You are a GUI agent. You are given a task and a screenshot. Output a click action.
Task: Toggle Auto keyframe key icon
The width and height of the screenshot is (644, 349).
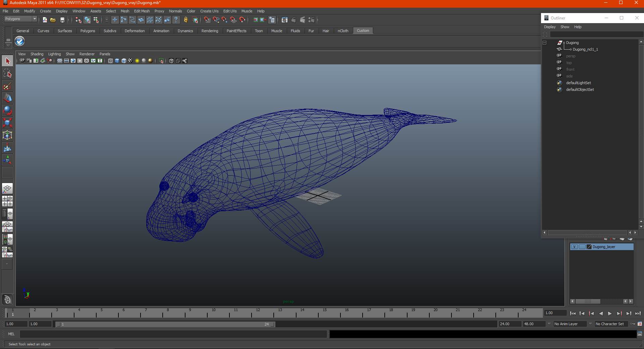[x=633, y=324]
